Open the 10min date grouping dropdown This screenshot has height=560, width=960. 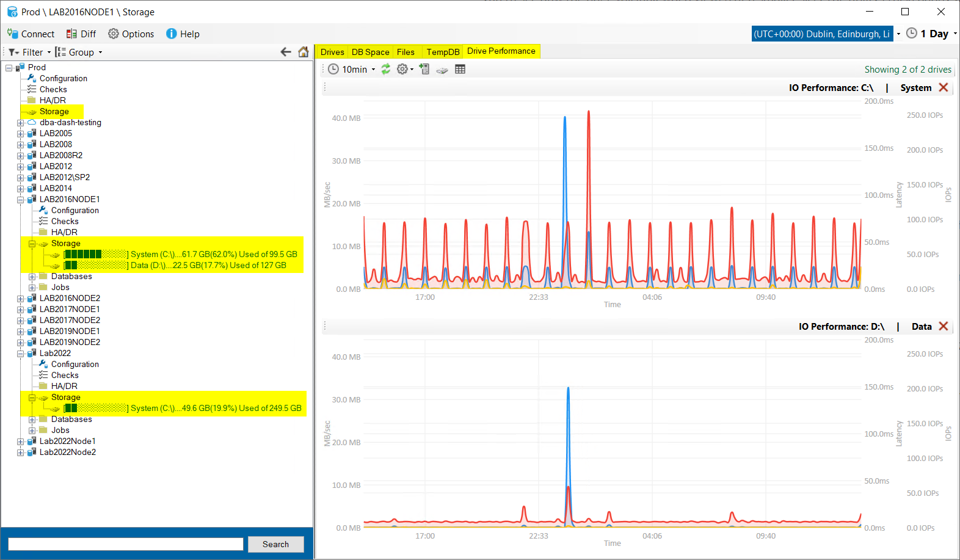pyautogui.click(x=352, y=69)
